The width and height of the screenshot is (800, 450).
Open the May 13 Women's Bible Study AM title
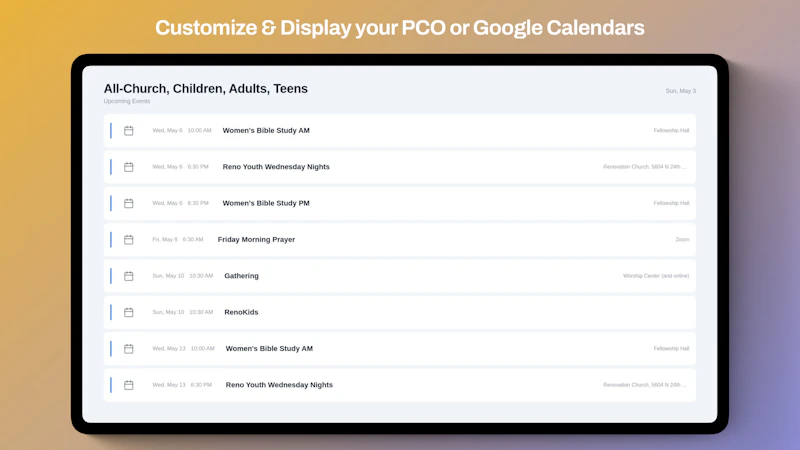[269, 348]
